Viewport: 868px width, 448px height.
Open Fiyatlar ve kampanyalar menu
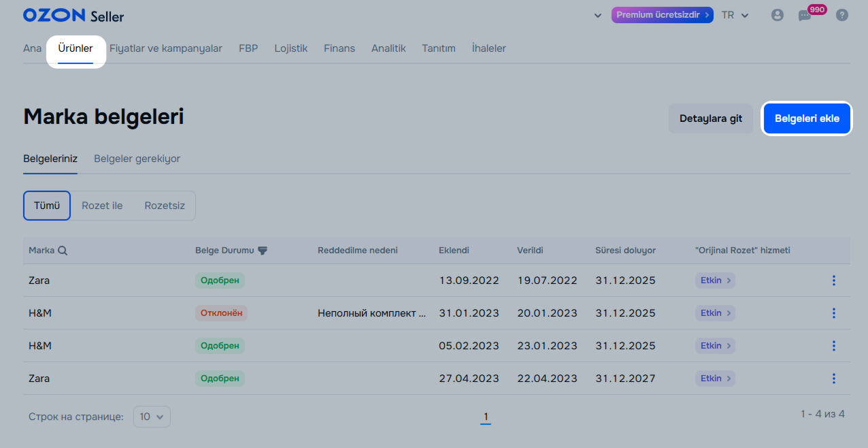(166, 48)
